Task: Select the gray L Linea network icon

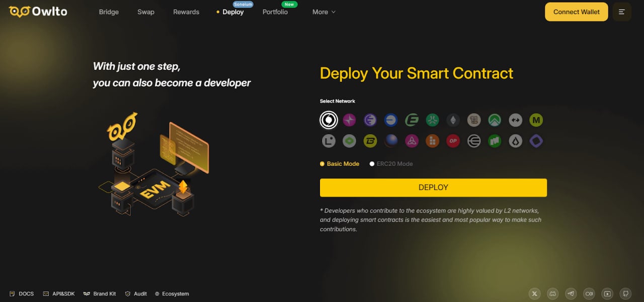Action: (329, 141)
